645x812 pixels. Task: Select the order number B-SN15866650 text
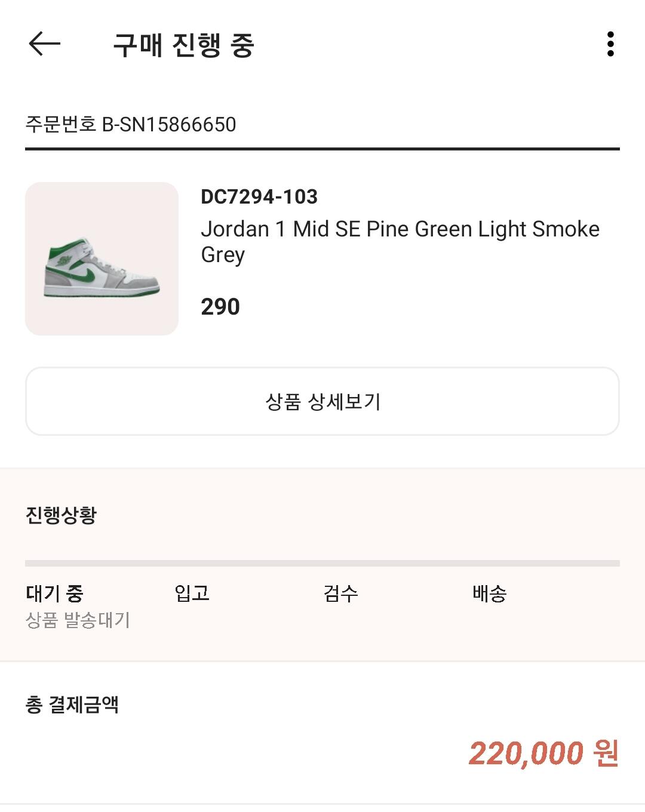(x=169, y=124)
